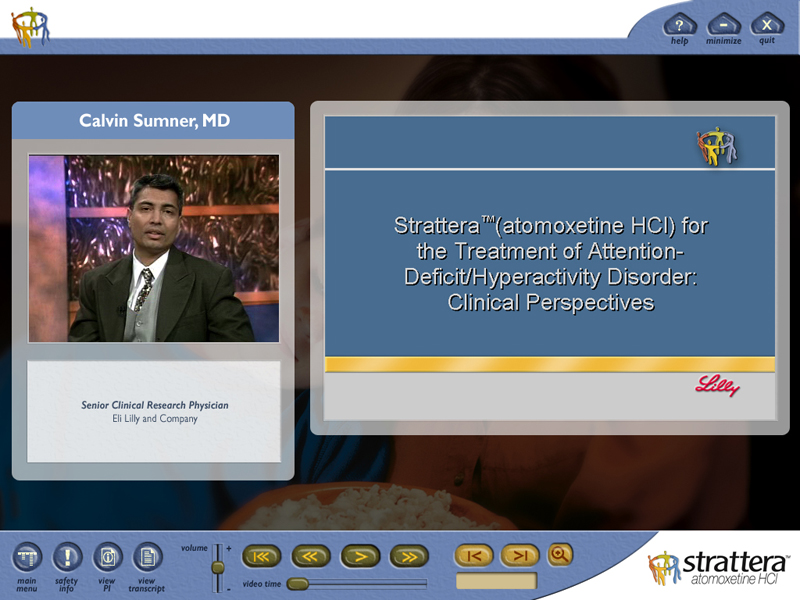Click the Lilly logo on the slide
The height and width of the screenshot is (600, 800).
(x=717, y=386)
